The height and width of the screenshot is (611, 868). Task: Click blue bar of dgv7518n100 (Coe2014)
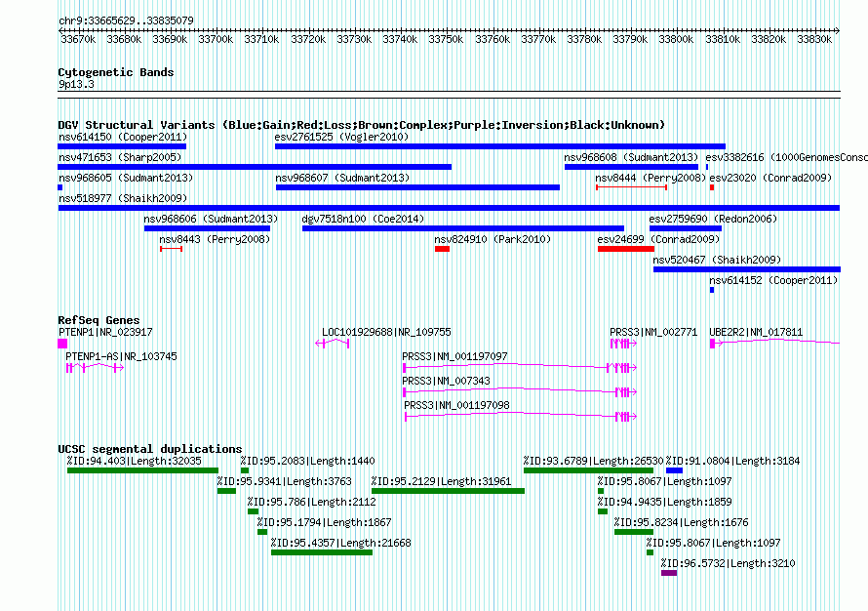click(463, 228)
